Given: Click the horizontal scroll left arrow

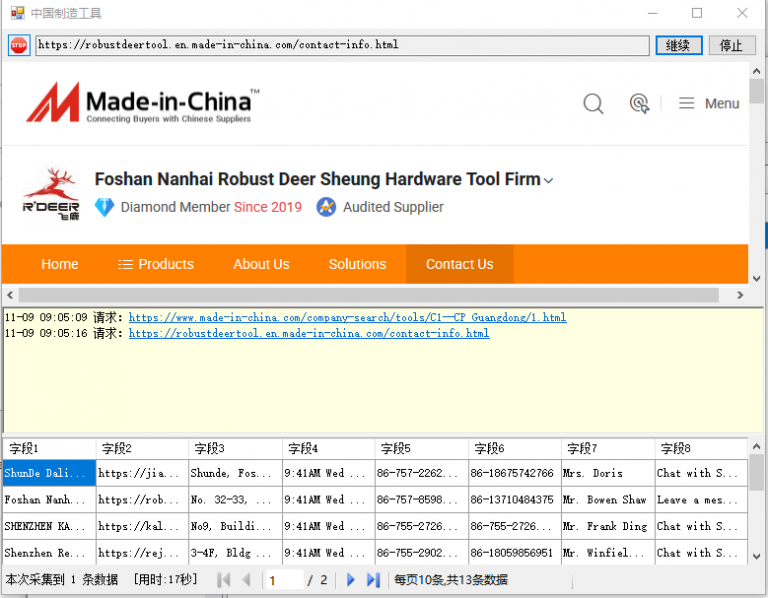Looking at the screenshot, I should click(10, 295).
